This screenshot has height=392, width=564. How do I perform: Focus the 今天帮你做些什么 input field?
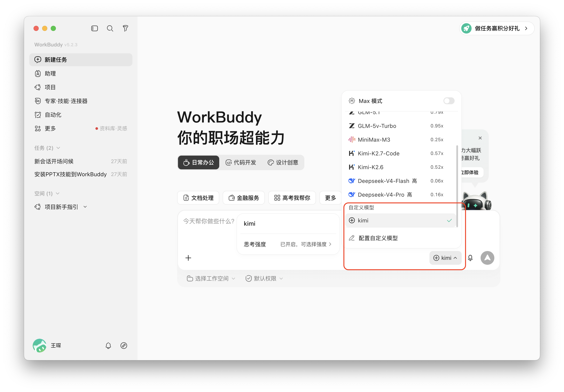(209, 221)
